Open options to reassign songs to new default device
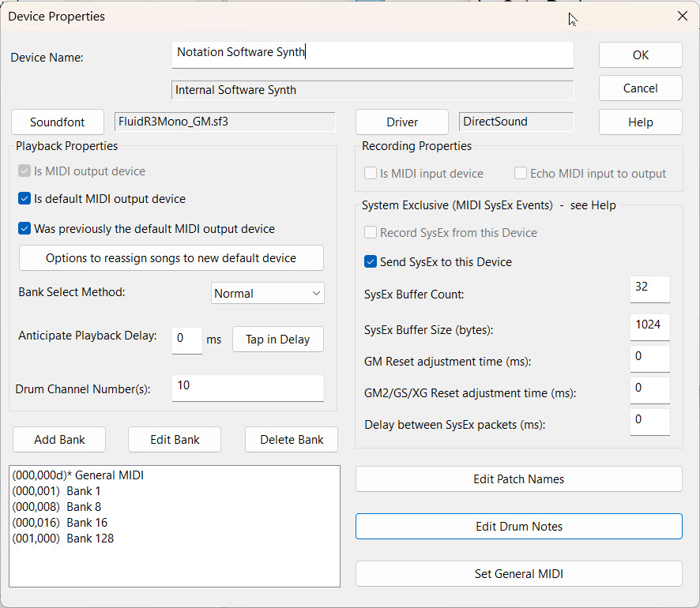 tap(171, 258)
